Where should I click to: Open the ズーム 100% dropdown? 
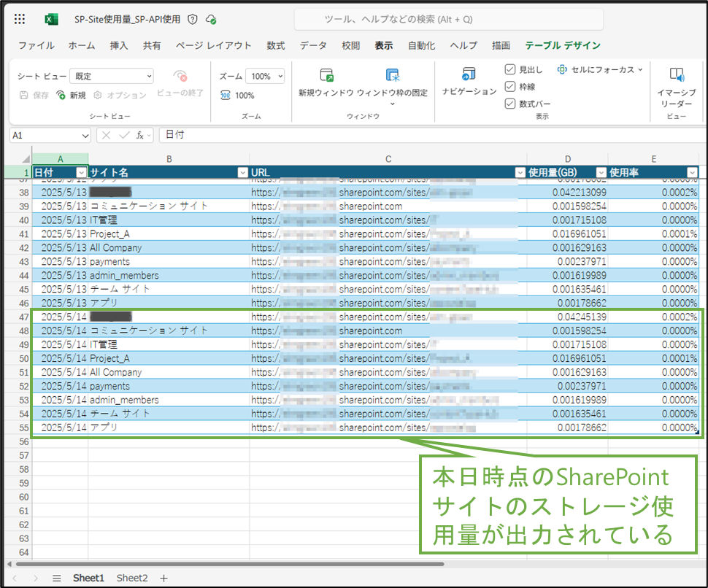tap(265, 77)
